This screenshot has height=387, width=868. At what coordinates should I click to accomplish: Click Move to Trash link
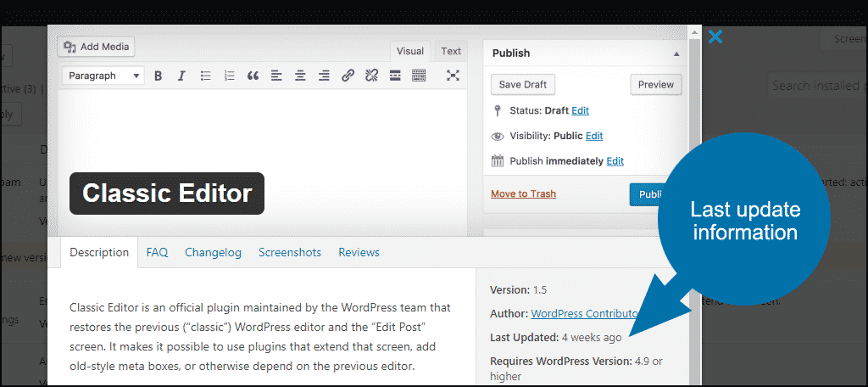[524, 194]
